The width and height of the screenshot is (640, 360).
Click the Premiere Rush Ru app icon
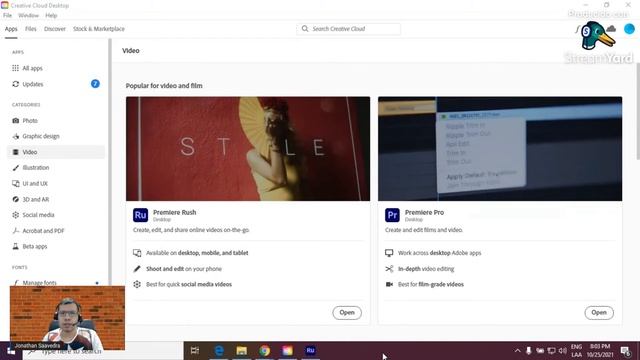[x=140, y=215]
